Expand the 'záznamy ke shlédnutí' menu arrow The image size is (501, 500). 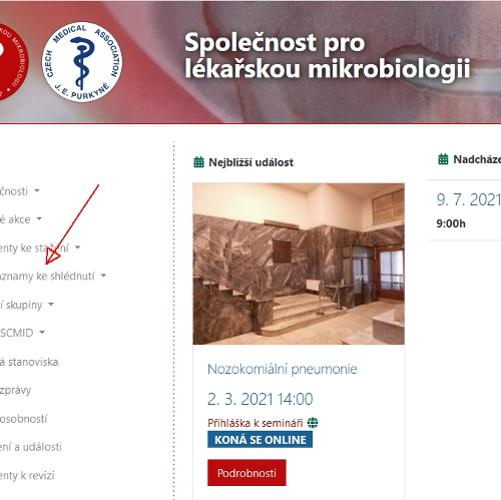point(103,276)
